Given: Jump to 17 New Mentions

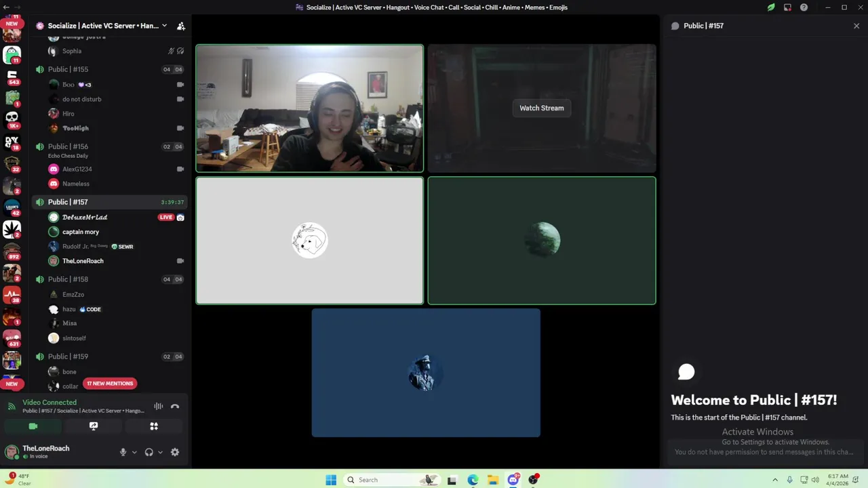Looking at the screenshot, I should pyautogui.click(x=110, y=384).
